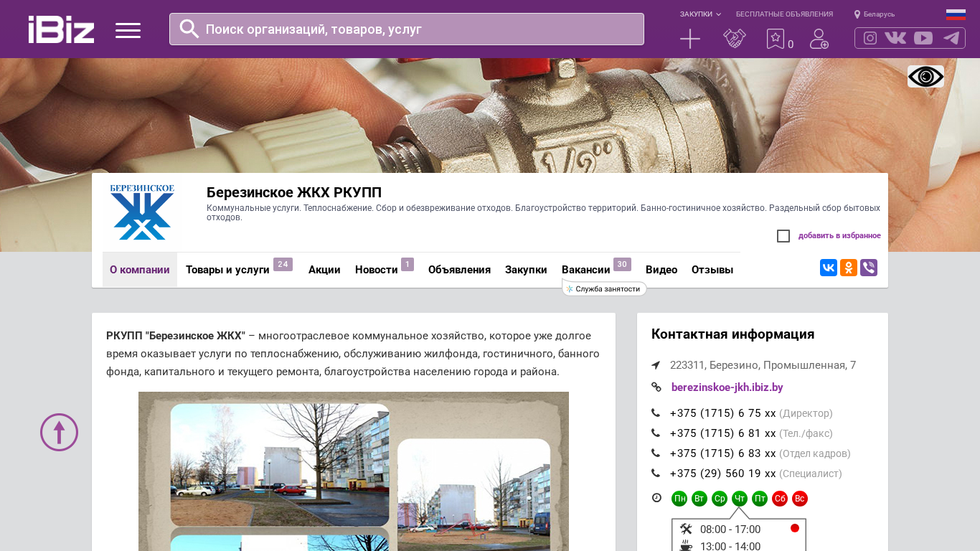Click the 08:00 - 17:00 working hours
The image size is (980, 551).
coord(730,529)
